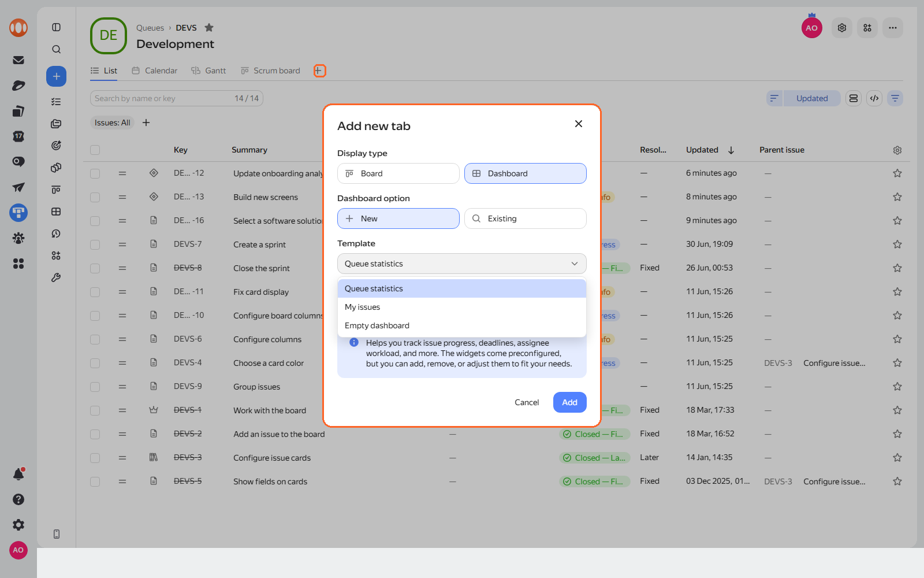
Task: Open dashboards grid icon in Tracker sidebar
Action: [56, 212]
